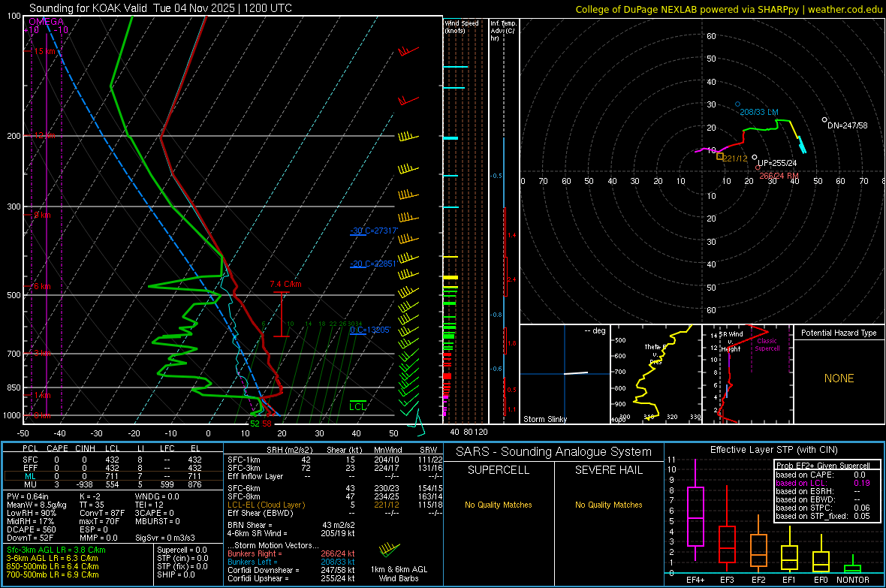886x588 pixels.
Task: Click the 'SFC-6km' kinematics row
Action: (335, 488)
